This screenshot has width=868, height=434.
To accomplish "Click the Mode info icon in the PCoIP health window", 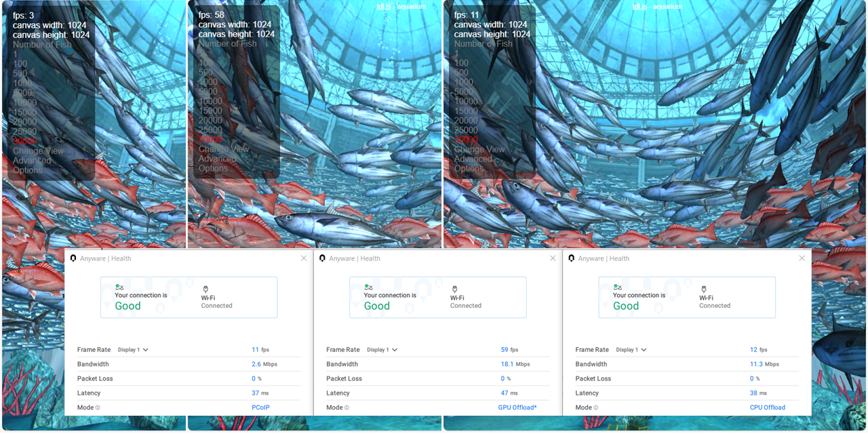I will 98,408.
